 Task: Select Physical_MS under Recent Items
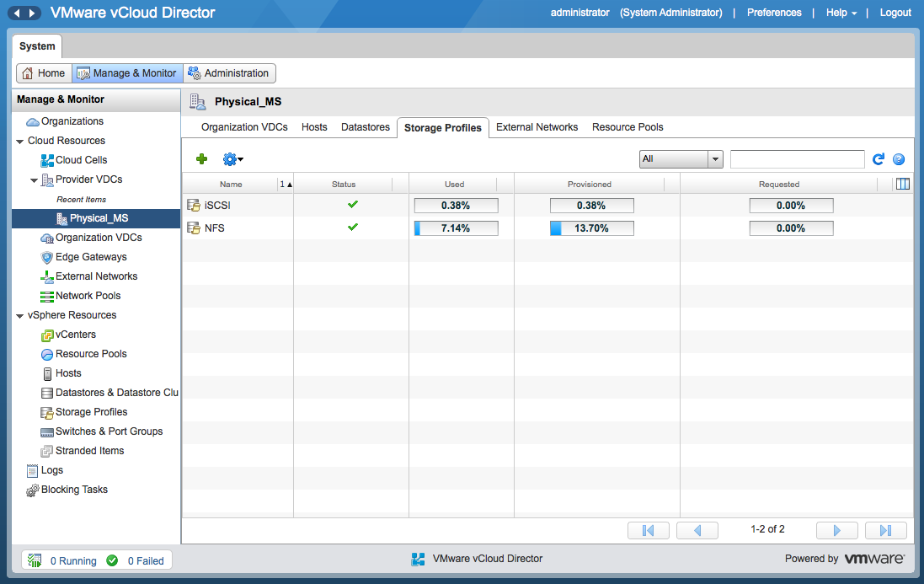point(99,218)
